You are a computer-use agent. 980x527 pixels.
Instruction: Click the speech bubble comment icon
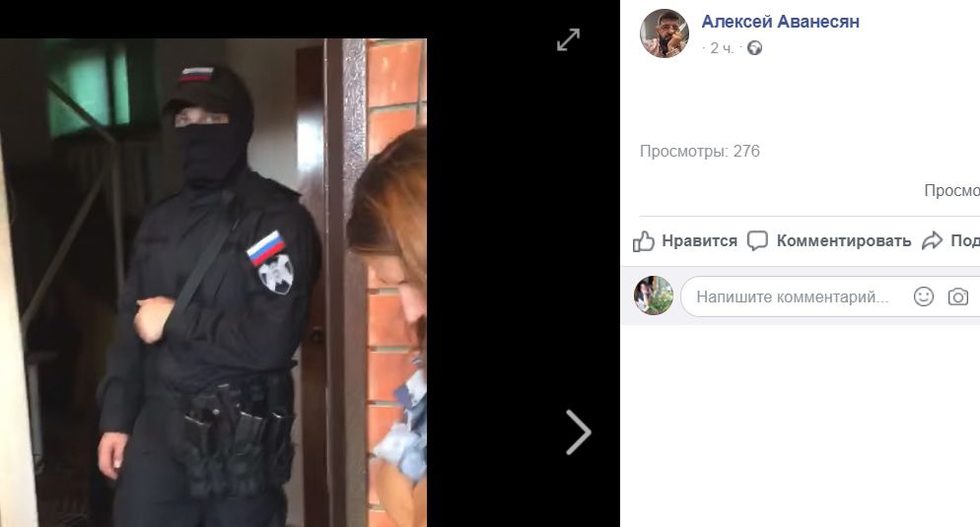[757, 241]
